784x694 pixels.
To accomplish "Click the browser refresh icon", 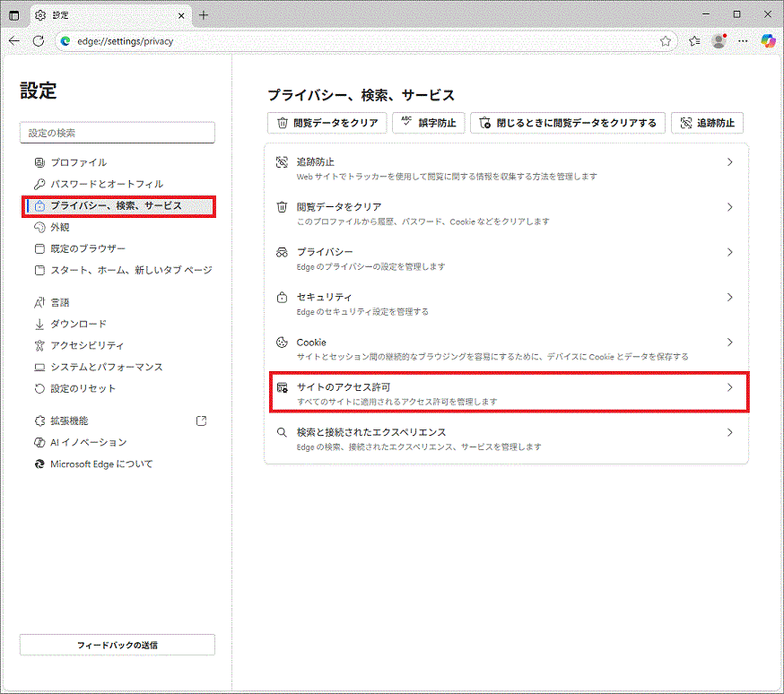I will pos(39,41).
